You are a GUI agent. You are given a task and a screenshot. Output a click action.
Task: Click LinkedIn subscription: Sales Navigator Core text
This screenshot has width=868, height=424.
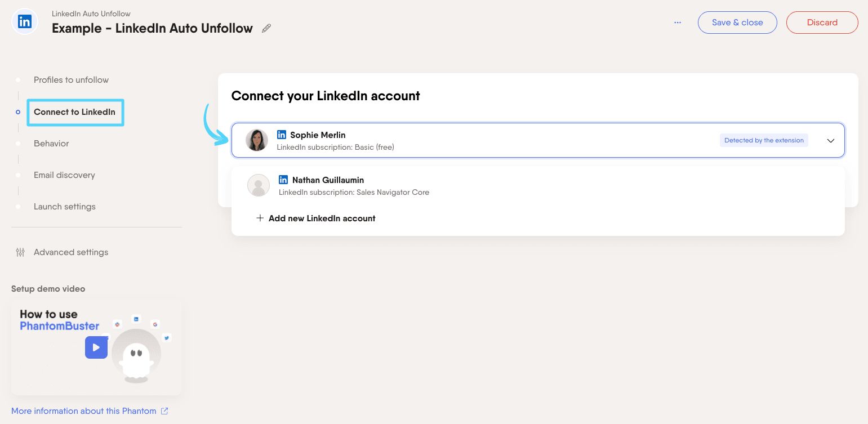pos(354,192)
